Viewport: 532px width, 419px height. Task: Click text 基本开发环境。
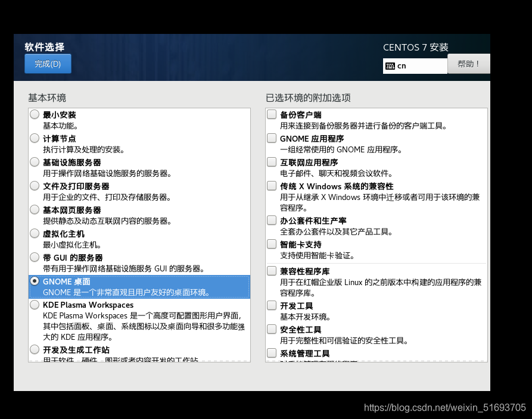coord(306,317)
